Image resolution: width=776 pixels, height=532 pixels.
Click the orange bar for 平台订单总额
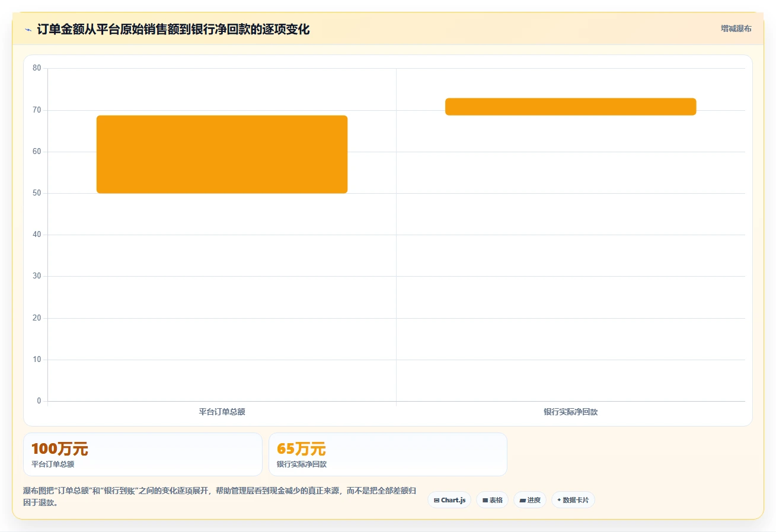coord(222,154)
